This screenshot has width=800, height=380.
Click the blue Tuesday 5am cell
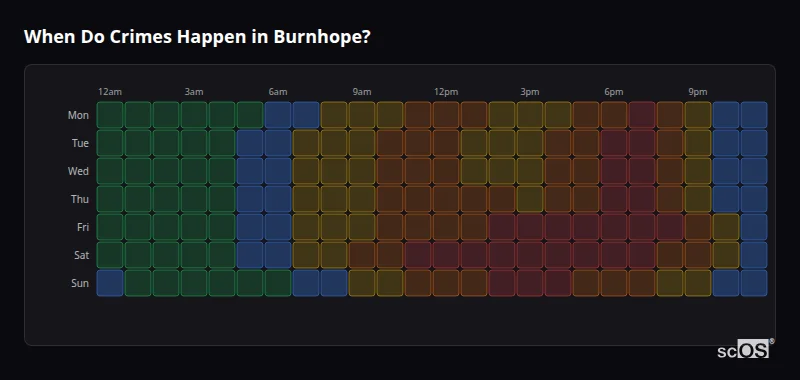tap(250, 143)
